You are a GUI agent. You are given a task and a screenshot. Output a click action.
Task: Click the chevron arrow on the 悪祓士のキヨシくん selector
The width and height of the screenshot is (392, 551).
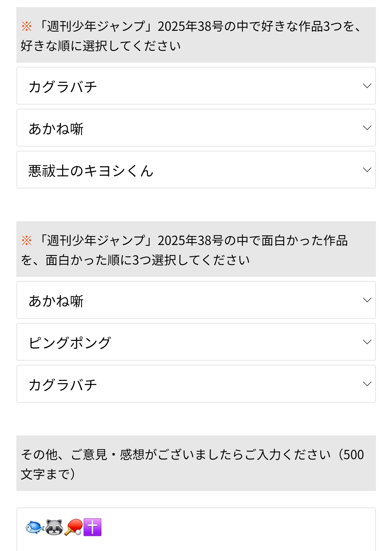click(x=367, y=170)
